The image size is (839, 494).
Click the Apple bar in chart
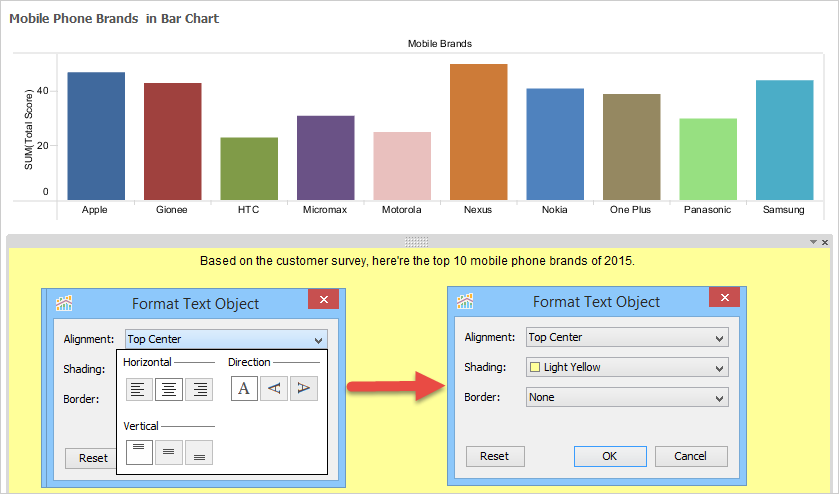click(96, 136)
